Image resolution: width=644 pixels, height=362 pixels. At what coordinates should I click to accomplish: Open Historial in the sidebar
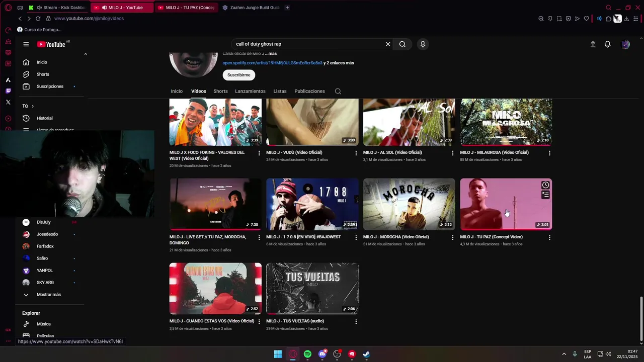pos(44,118)
